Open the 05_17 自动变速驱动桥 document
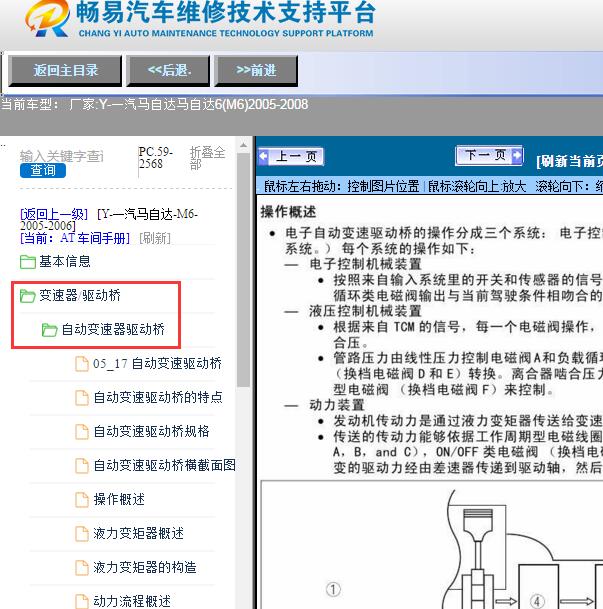 tap(157, 364)
